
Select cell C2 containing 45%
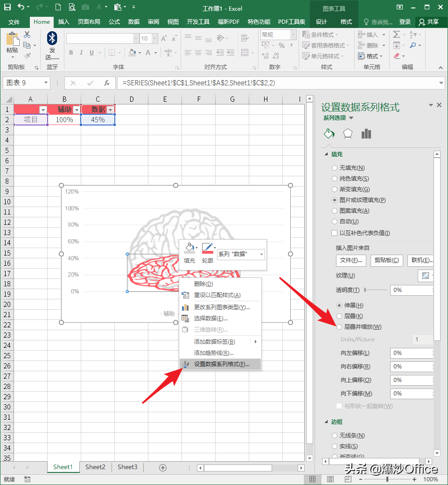[98, 120]
